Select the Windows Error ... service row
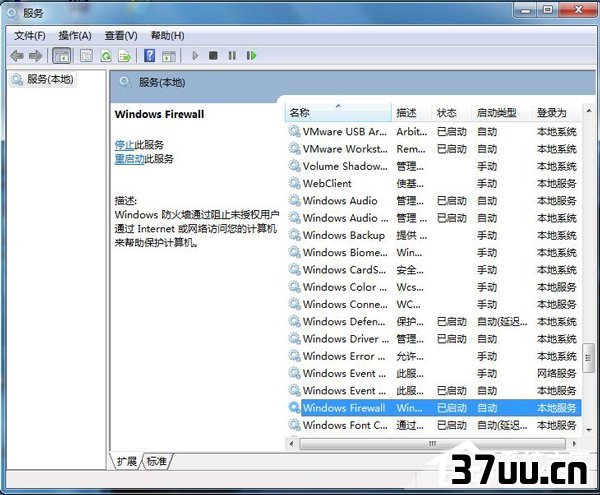This screenshot has height=495, width=600. (x=433, y=356)
